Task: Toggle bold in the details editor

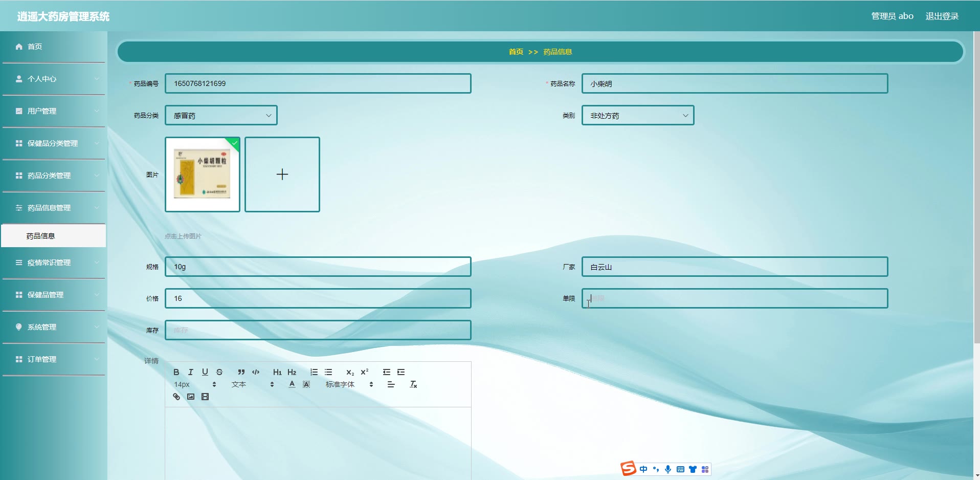Action: click(176, 372)
